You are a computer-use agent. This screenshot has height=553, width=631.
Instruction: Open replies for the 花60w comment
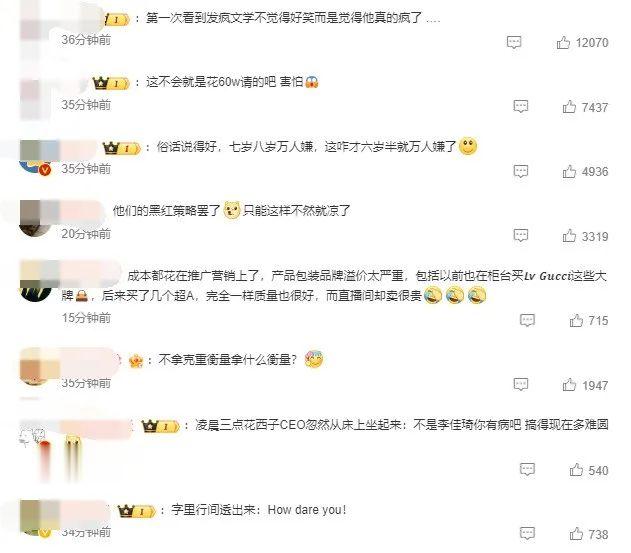[x=521, y=107]
